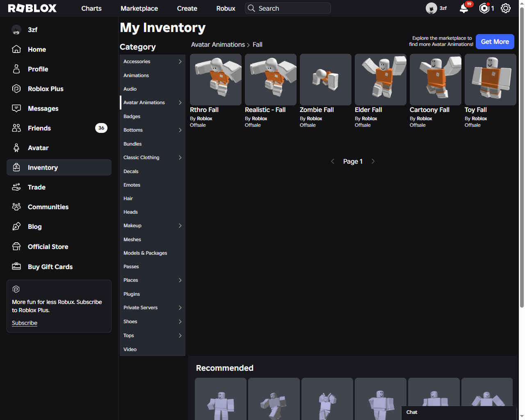Click the Blog pen icon
This screenshot has height=420, width=525.
(x=16, y=226)
